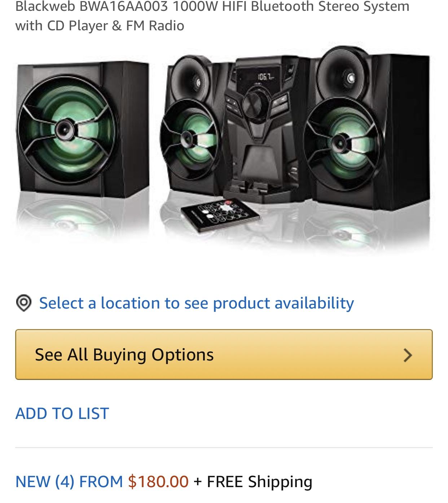Open NEW (4) FROM offers link
448x503 pixels.
point(69,482)
